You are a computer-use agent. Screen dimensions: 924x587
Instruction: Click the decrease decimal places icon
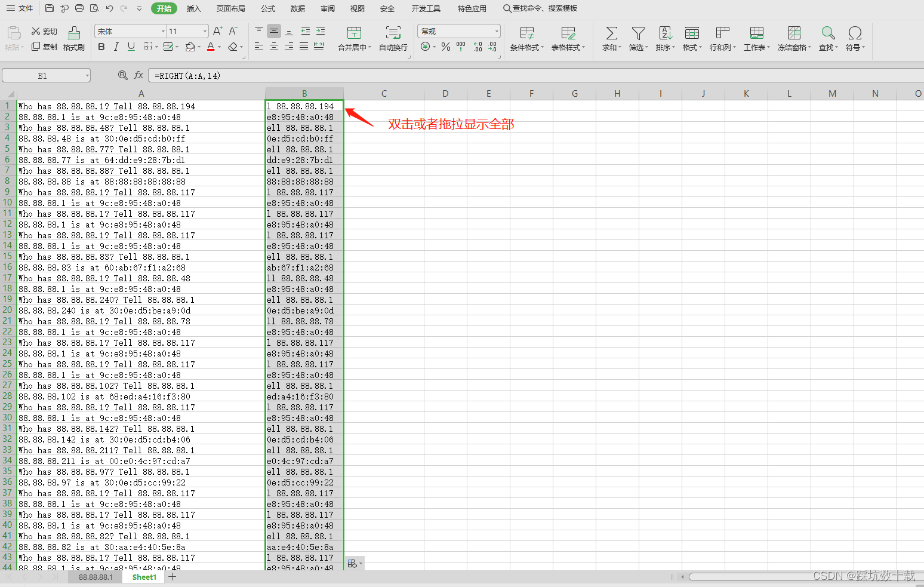(492, 47)
